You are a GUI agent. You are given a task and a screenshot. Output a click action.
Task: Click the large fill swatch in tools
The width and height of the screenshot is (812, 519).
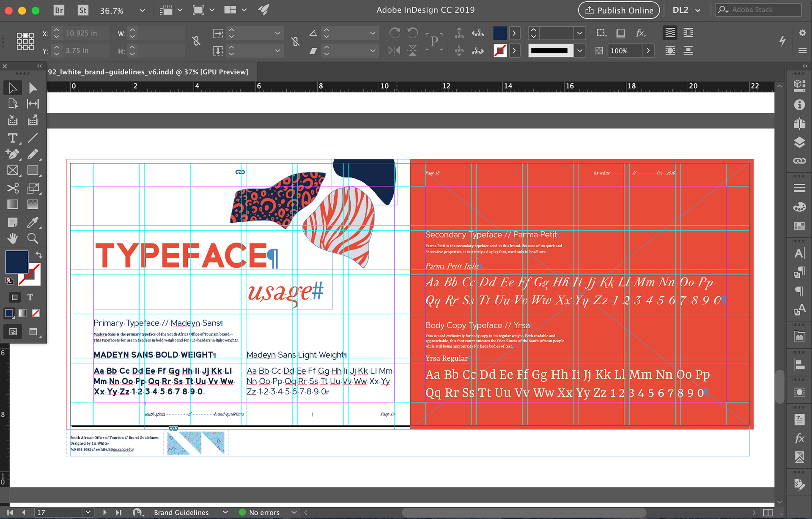tap(17, 262)
